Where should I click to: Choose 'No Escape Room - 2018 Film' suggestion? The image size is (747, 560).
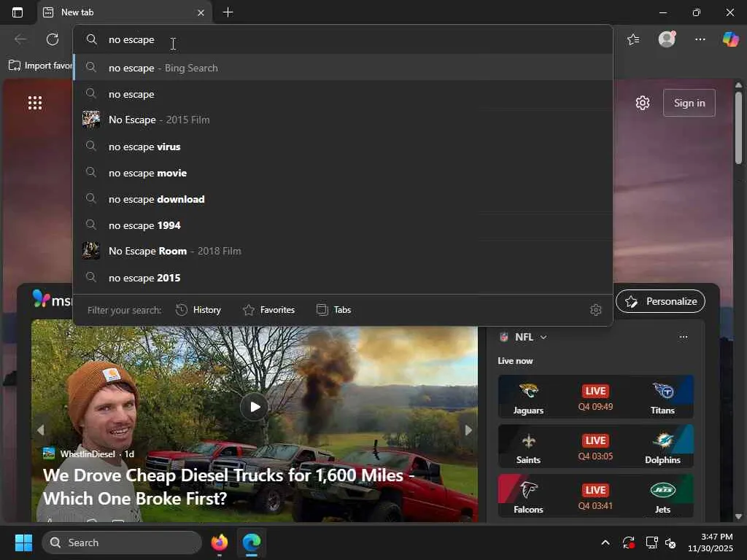[343, 251]
